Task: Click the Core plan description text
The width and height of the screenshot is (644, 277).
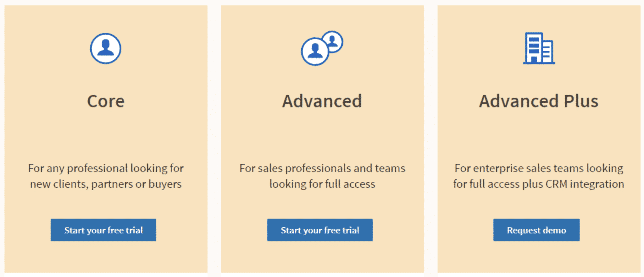Action: [x=106, y=176]
